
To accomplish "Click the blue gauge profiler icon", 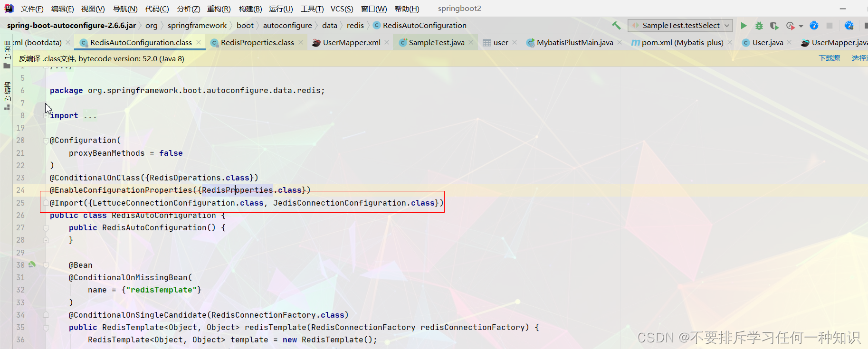I will [814, 26].
